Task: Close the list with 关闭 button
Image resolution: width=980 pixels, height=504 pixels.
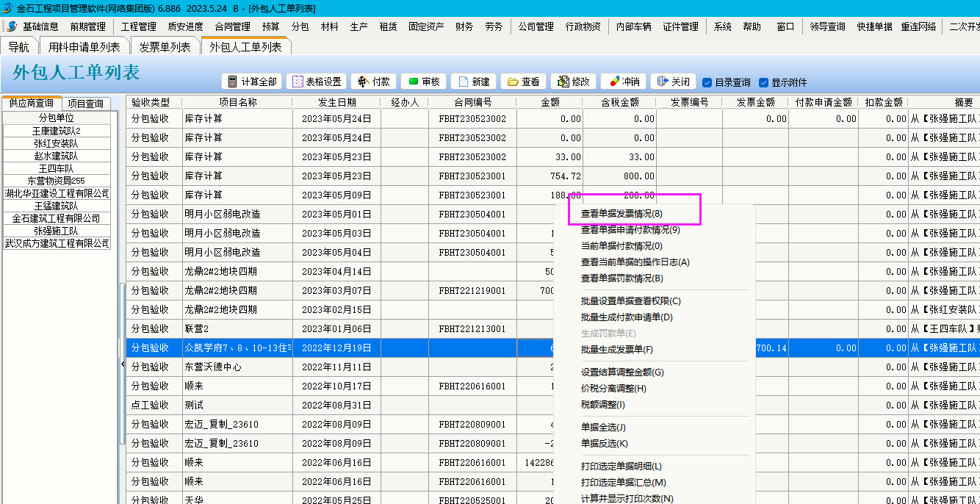Action: (673, 82)
